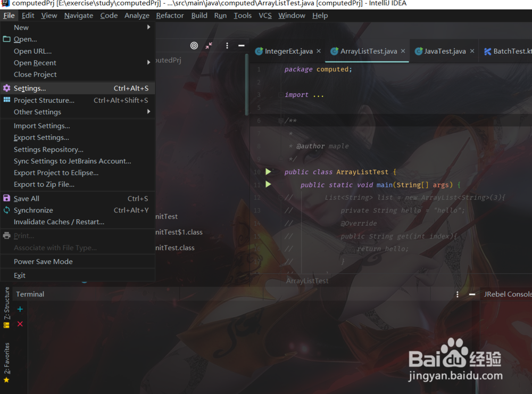Open the 7: Structure tool window
The width and height of the screenshot is (532, 394).
tap(6, 307)
